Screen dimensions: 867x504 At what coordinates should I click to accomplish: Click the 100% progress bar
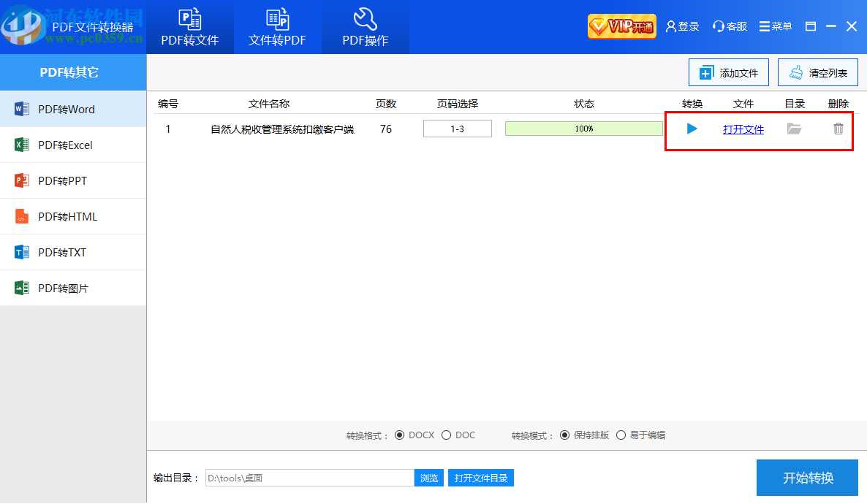(583, 128)
